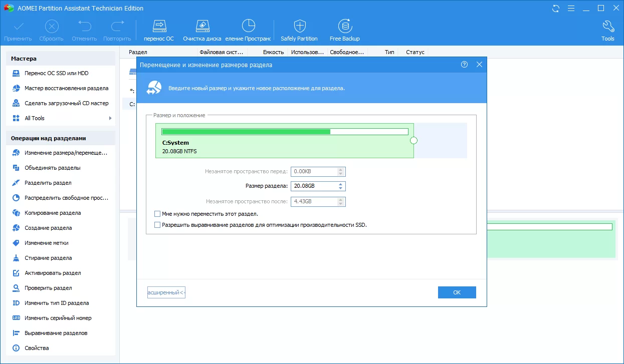Open Свойства partition properties
This screenshot has width=624, height=364.
click(x=60, y=348)
